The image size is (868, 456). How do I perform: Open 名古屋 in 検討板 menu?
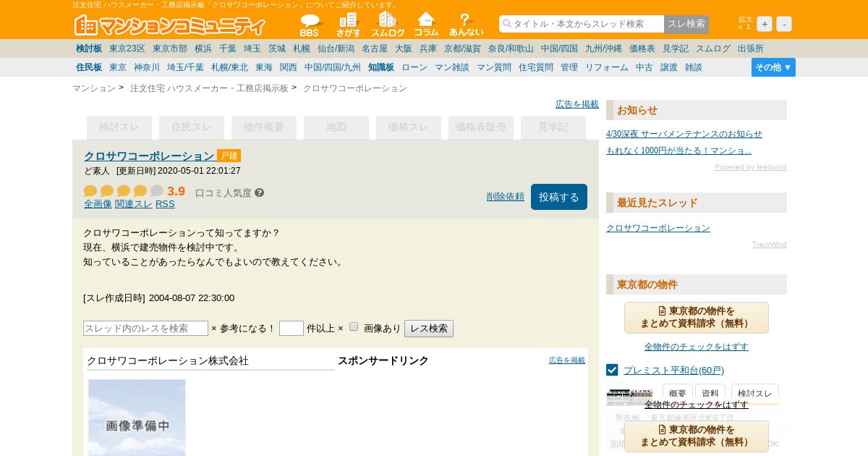click(375, 48)
